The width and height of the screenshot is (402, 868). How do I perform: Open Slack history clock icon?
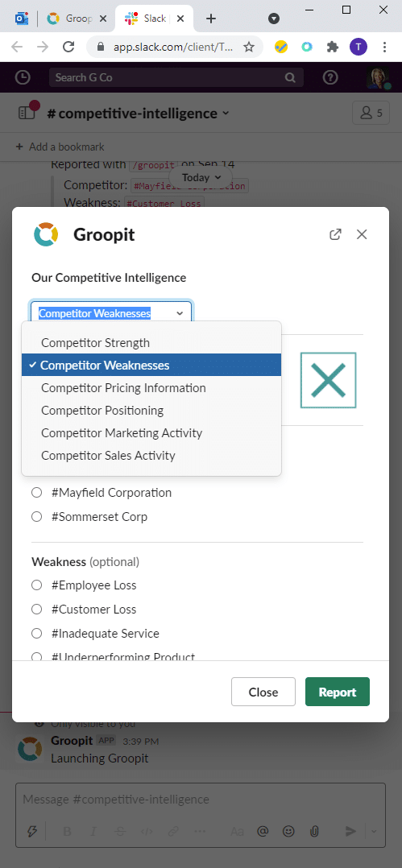pos(22,77)
